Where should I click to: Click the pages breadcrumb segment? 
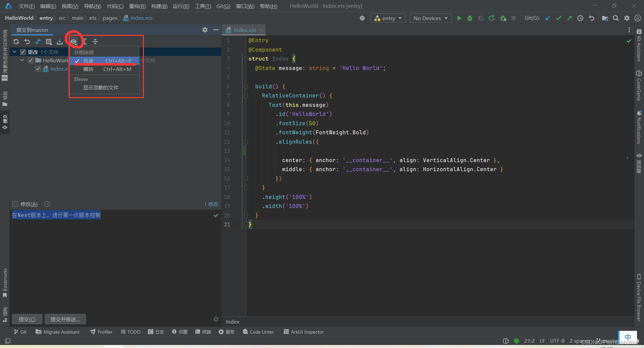coord(110,18)
